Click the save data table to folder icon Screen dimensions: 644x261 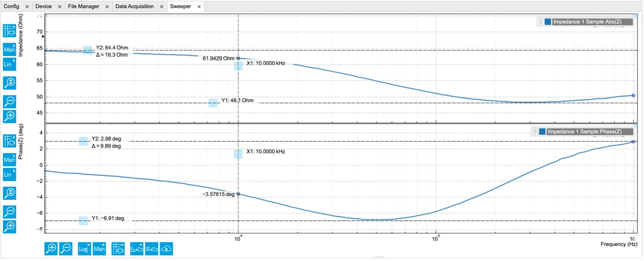point(152,249)
